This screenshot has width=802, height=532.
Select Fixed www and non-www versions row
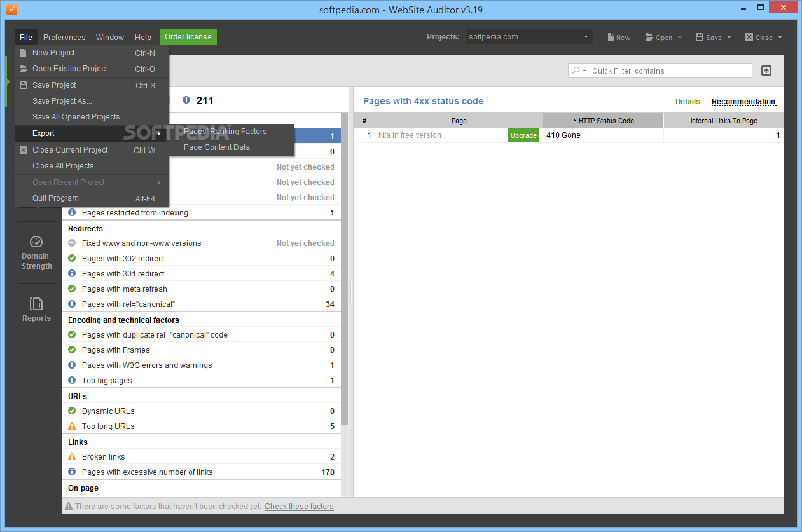pos(201,243)
